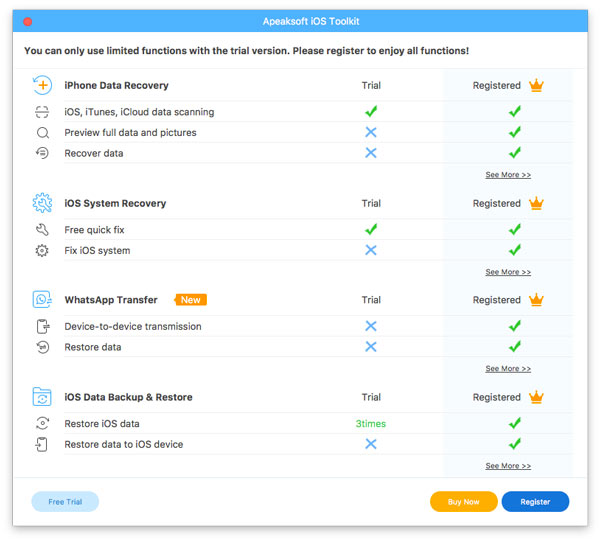600x541 pixels.
Task: Click the Restore data to iOS device icon
Action: point(42,444)
